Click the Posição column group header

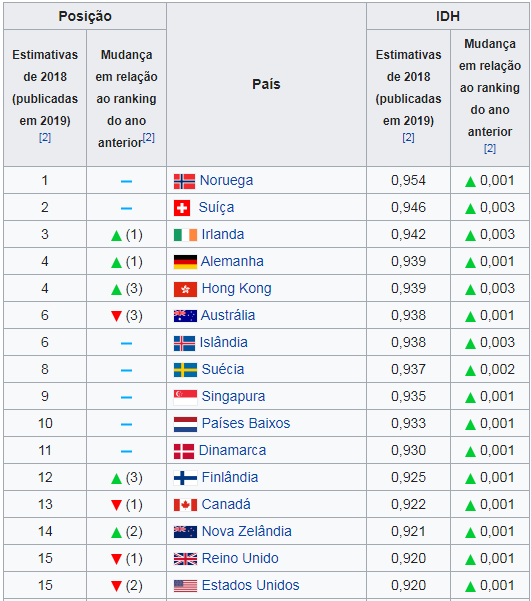coord(85,16)
